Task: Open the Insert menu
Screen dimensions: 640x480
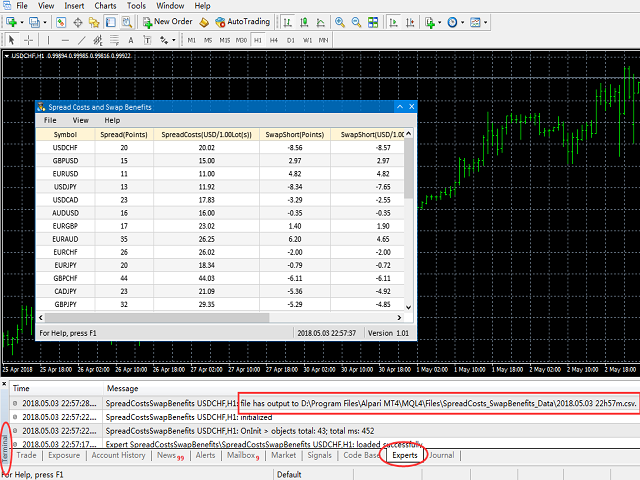Action: click(x=74, y=6)
